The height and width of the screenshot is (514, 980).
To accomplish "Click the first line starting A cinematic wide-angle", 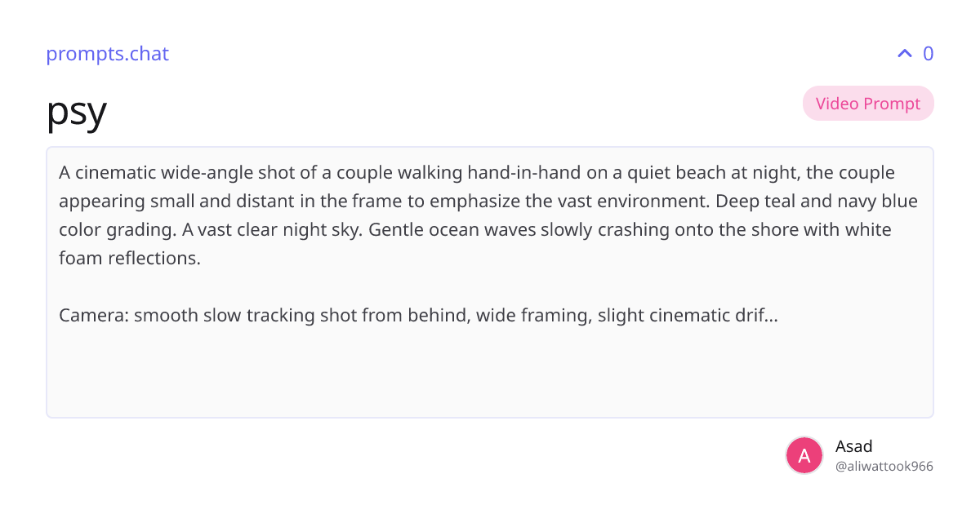I will pyautogui.click(x=477, y=173).
